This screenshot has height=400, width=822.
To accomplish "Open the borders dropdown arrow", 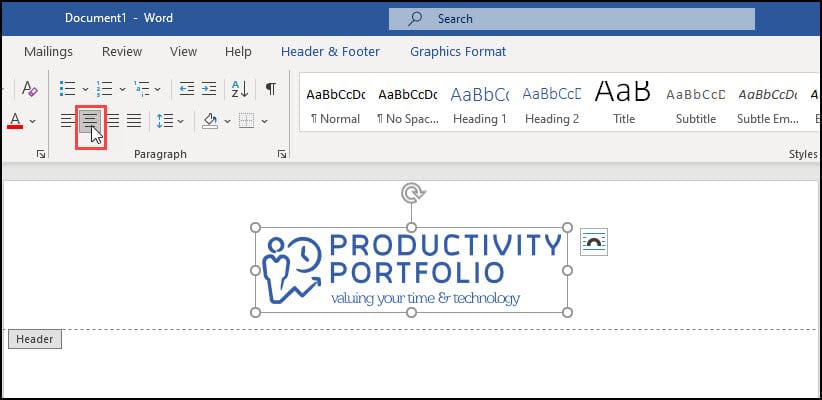I will [265, 122].
